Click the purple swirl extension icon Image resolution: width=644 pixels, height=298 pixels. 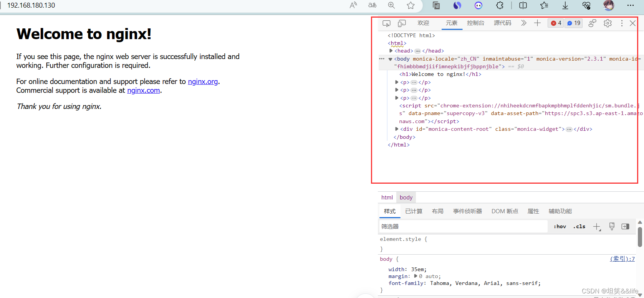[457, 5]
